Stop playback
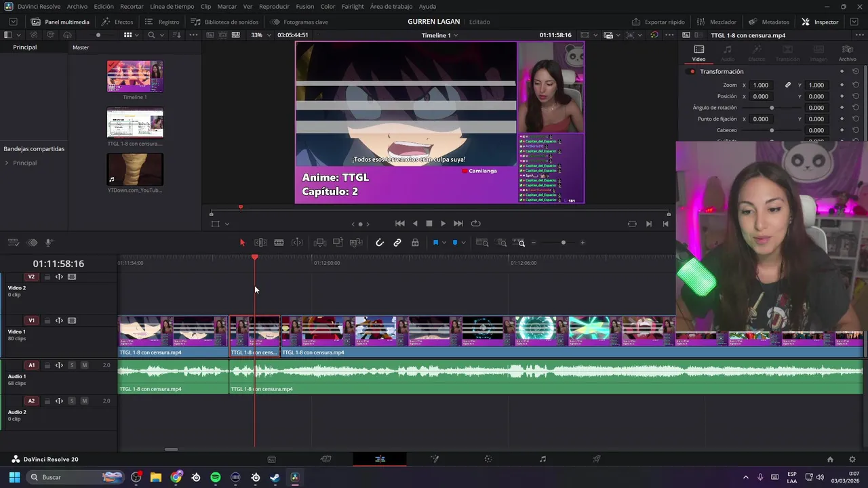The width and height of the screenshot is (868, 488). click(x=429, y=224)
